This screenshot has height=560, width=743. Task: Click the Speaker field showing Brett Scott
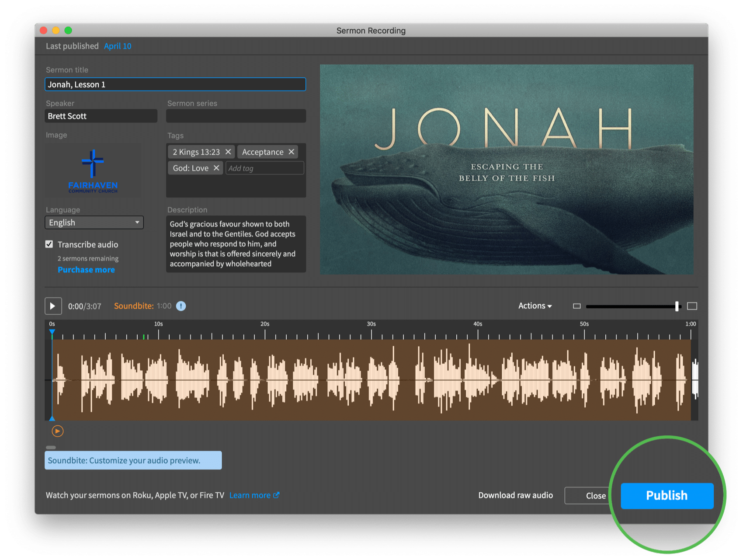point(101,116)
